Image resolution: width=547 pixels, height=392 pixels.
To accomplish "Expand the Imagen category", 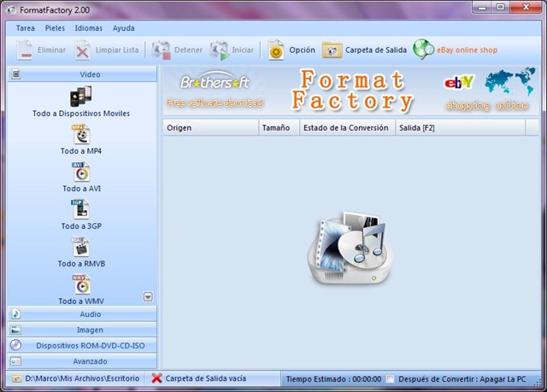I will 82,330.
